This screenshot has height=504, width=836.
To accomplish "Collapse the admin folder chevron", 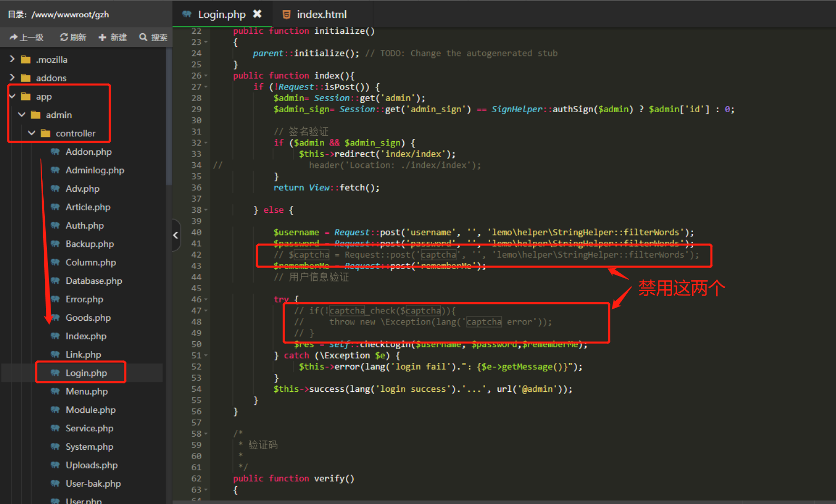I will pos(22,114).
